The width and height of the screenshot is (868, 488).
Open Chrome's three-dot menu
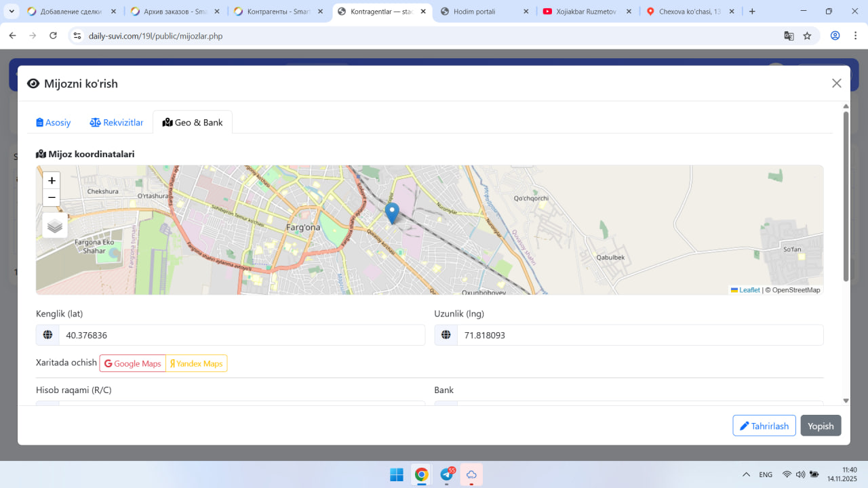click(854, 36)
